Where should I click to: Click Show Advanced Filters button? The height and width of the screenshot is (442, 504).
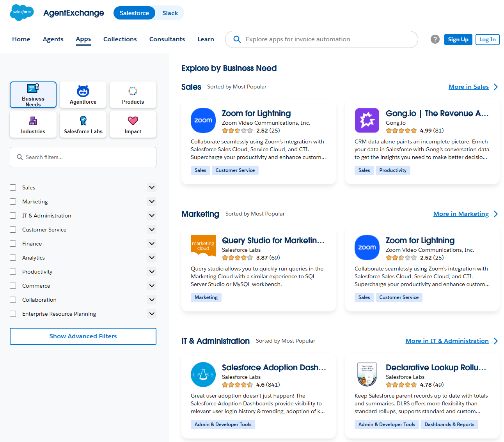click(83, 336)
